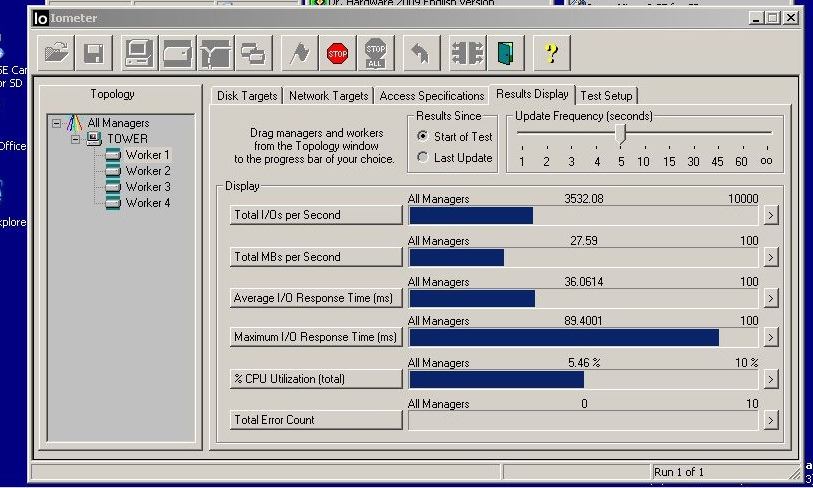This screenshot has width=813, height=488.
Task: Reset workers with the curved arrow icon
Action: click(x=421, y=53)
